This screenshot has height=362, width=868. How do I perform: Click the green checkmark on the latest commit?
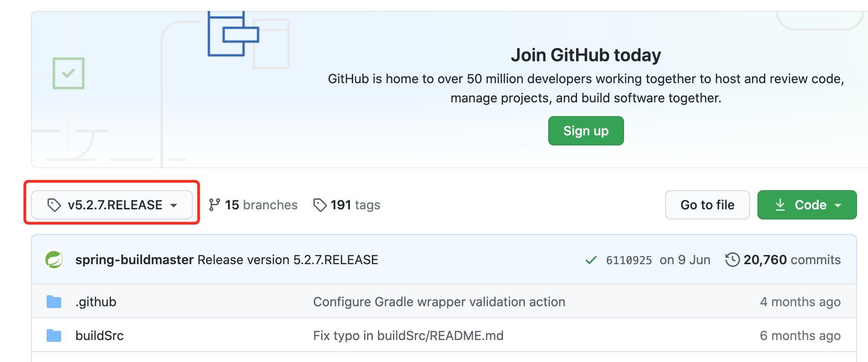click(591, 260)
